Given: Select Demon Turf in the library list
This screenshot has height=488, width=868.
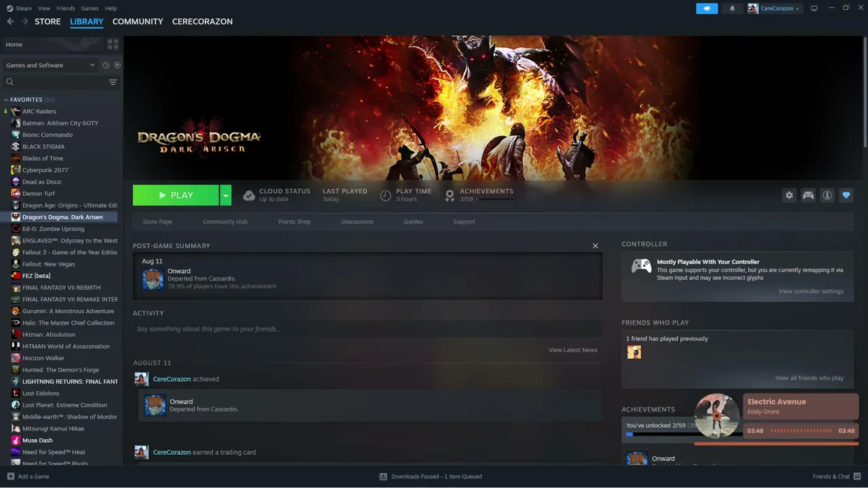Looking at the screenshot, I should [x=39, y=194].
